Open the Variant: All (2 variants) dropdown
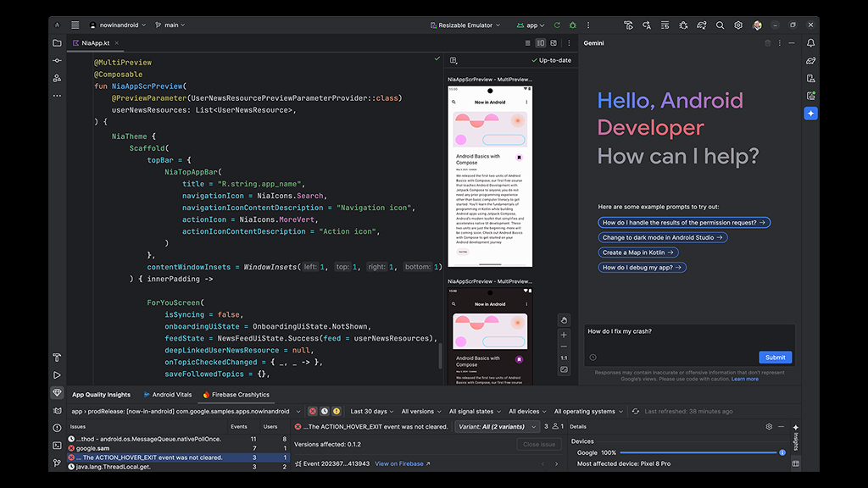The image size is (868, 488). pos(498,427)
